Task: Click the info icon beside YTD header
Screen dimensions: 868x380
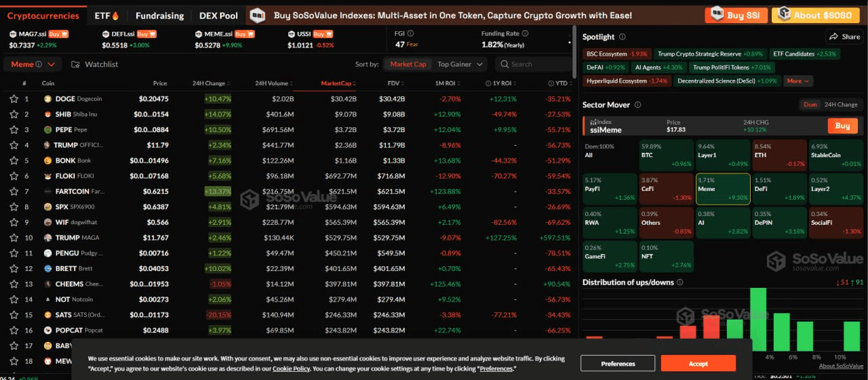Action: [550, 83]
